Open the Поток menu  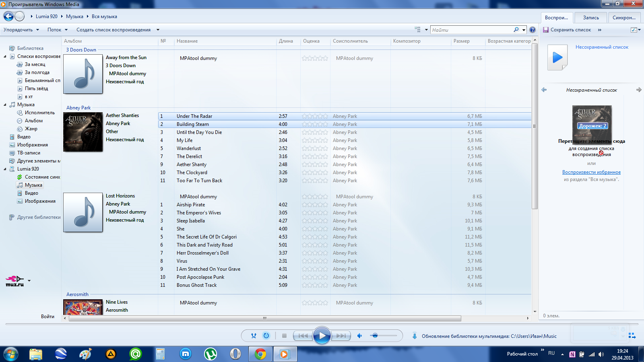coord(57,30)
